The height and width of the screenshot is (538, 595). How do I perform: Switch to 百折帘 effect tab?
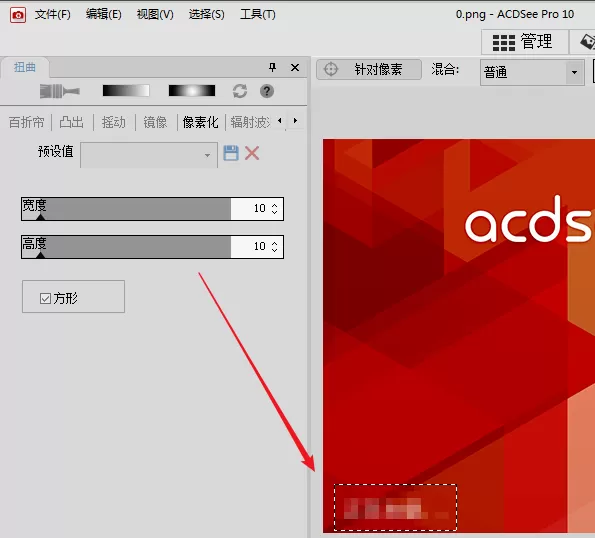pyautogui.click(x=27, y=122)
